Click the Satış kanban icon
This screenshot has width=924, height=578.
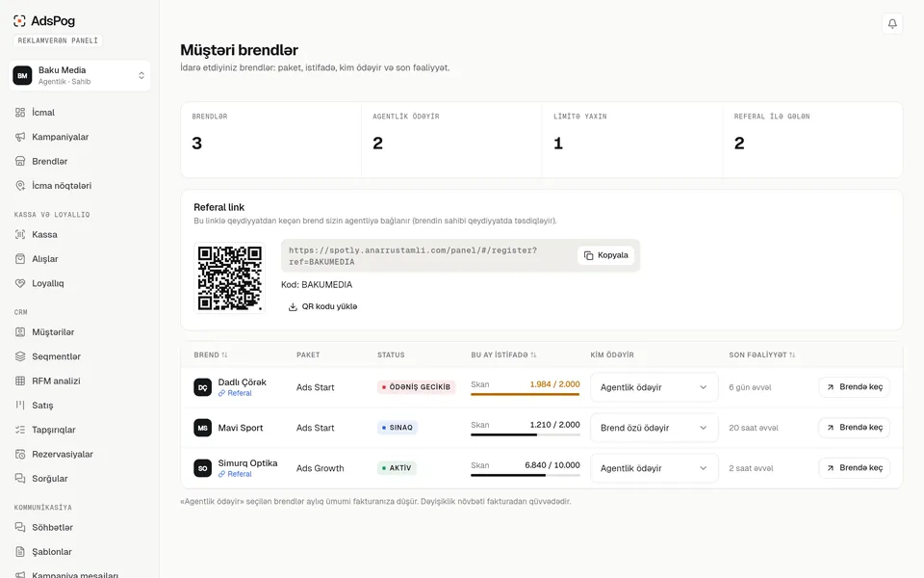coord(20,406)
